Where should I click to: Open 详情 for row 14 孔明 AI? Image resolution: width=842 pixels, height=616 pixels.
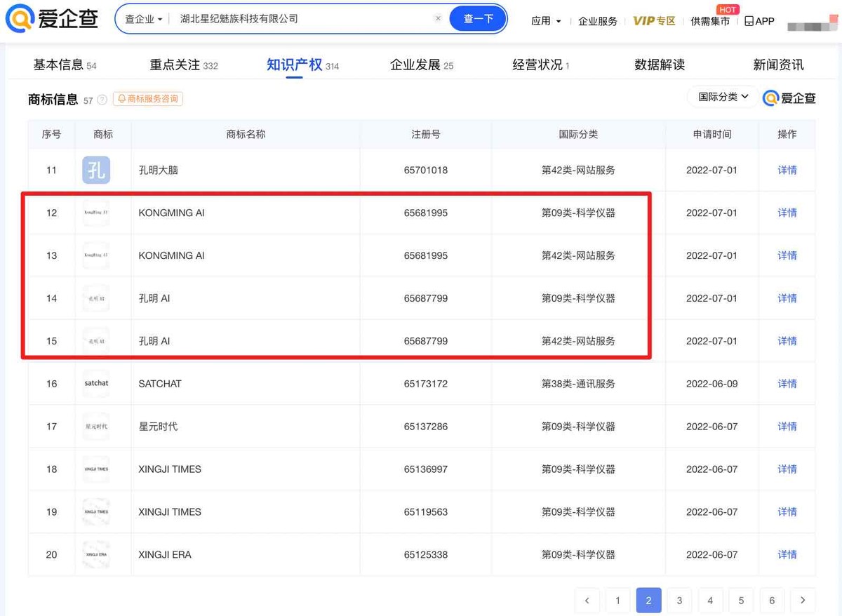[787, 299]
